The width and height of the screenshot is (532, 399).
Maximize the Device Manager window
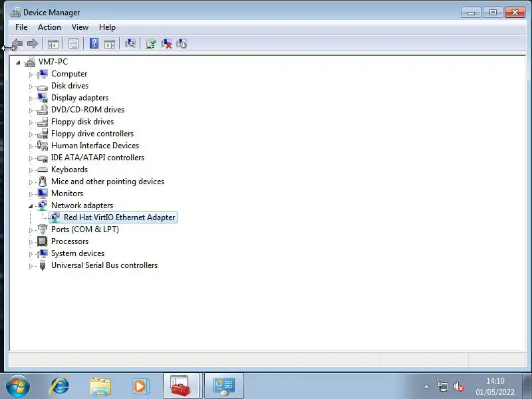(x=493, y=13)
